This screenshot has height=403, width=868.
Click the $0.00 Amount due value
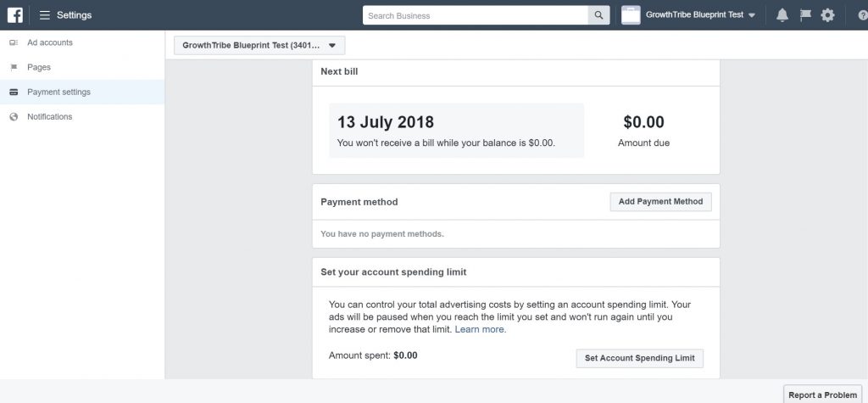644,122
